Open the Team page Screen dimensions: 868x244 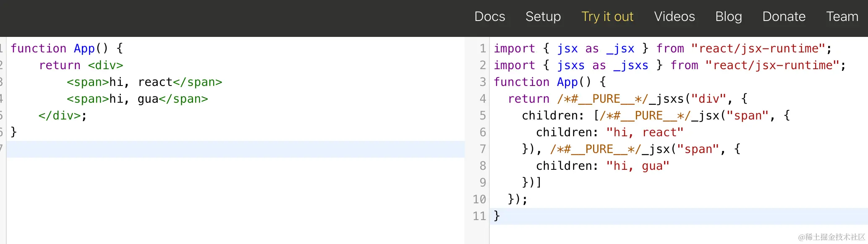[842, 16]
